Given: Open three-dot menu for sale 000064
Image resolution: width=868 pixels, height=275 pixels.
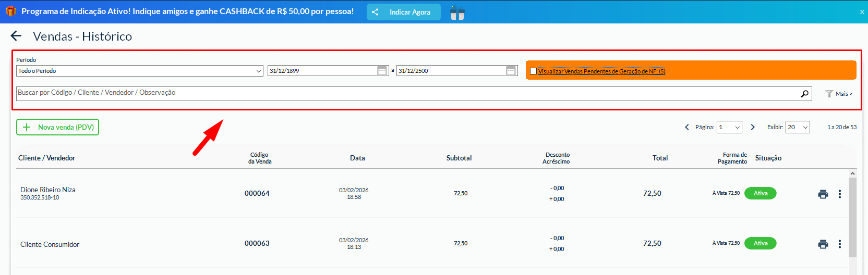Looking at the screenshot, I should (839, 194).
